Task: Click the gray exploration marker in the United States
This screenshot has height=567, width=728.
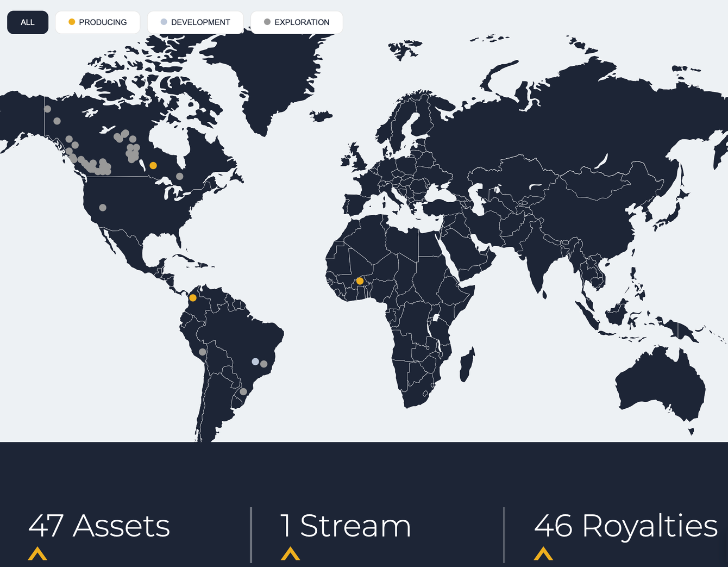Action: [103, 208]
